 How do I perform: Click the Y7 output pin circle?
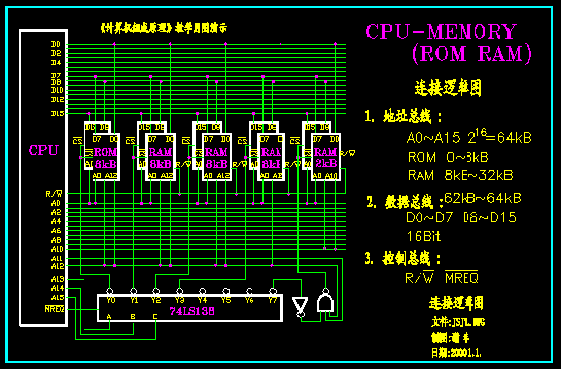(x=273, y=291)
